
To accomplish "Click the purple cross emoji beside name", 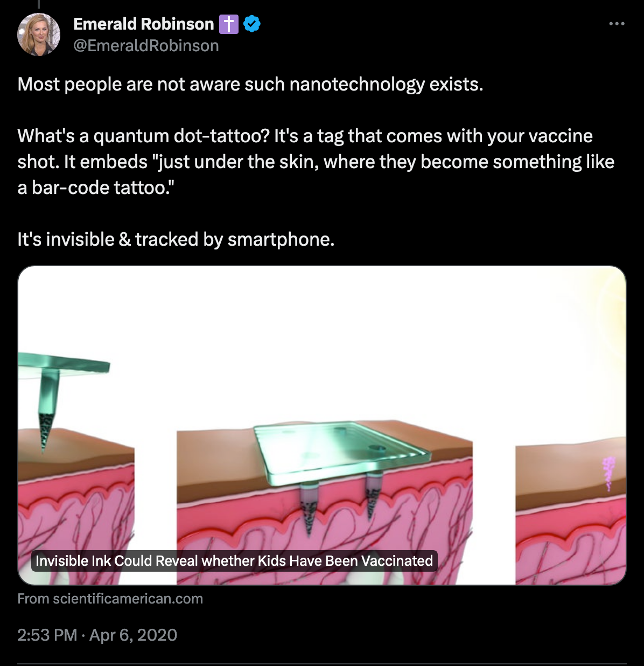I will (x=229, y=24).
